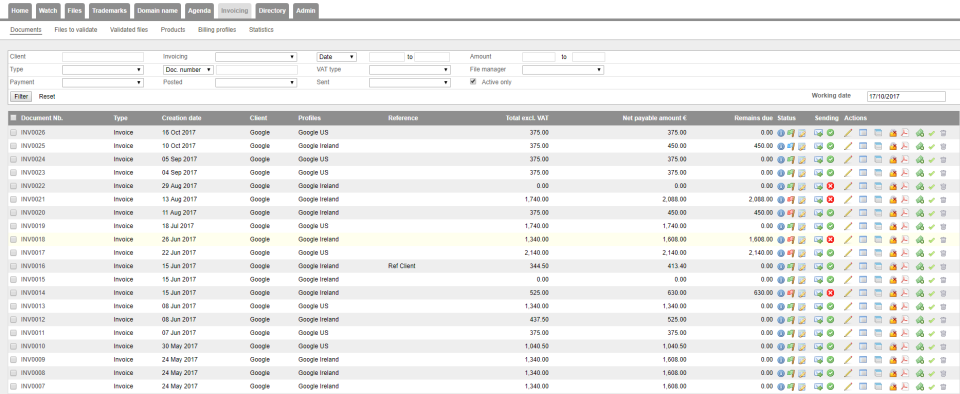Click the green money icon for INV0008
This screenshot has height=394, width=960.
pyautogui.click(x=920, y=373)
